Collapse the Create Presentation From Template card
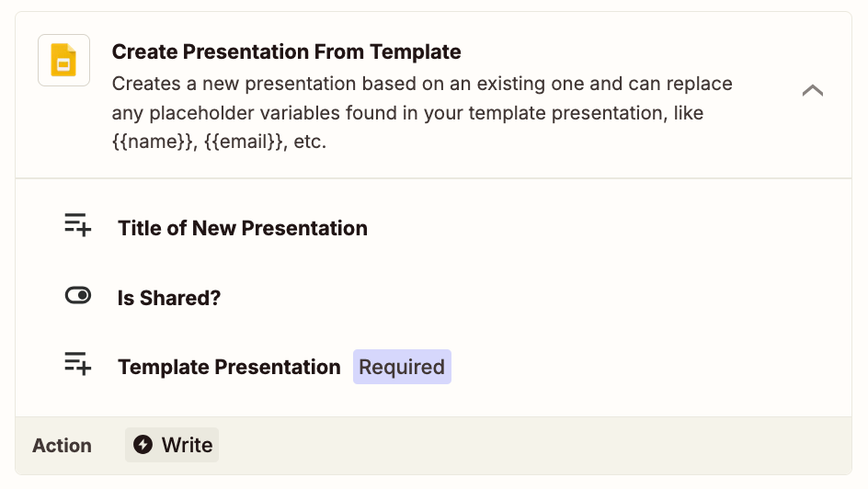 click(813, 90)
